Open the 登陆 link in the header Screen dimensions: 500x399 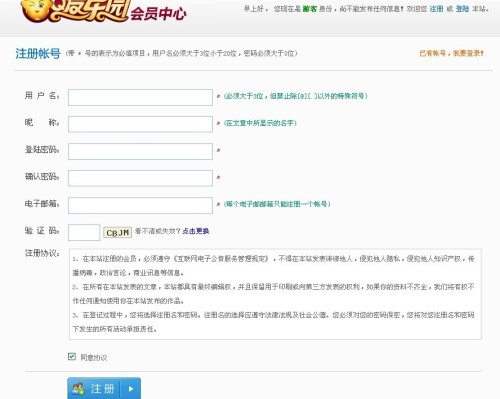[462, 9]
